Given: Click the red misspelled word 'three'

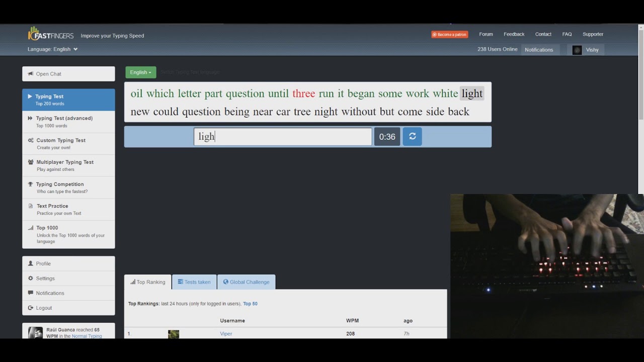Looking at the screenshot, I should (303, 94).
